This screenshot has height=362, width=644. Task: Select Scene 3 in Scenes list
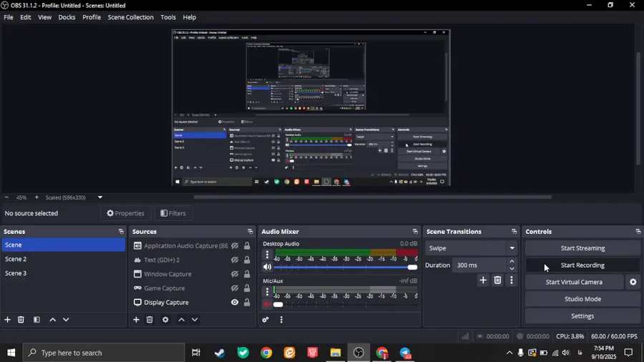63,273
